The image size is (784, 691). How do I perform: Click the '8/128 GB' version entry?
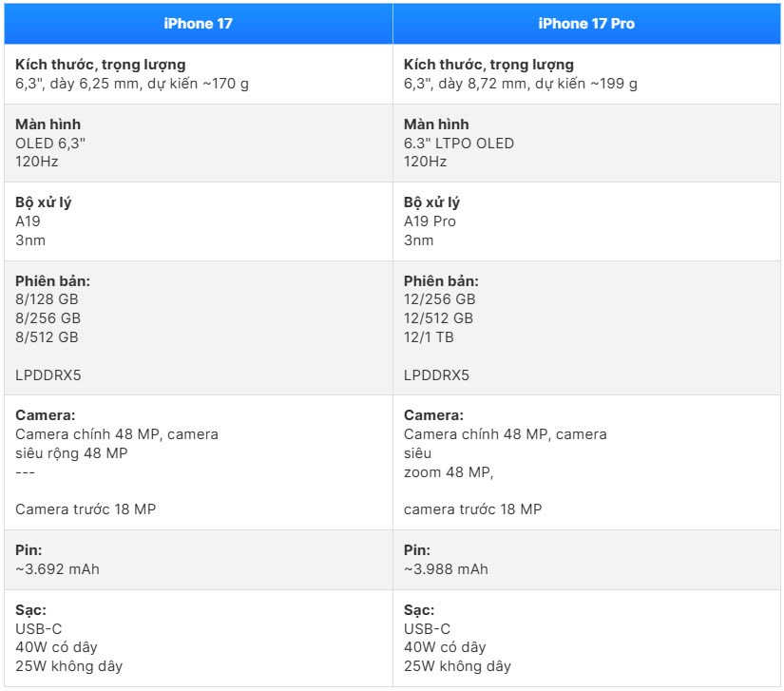tap(47, 299)
